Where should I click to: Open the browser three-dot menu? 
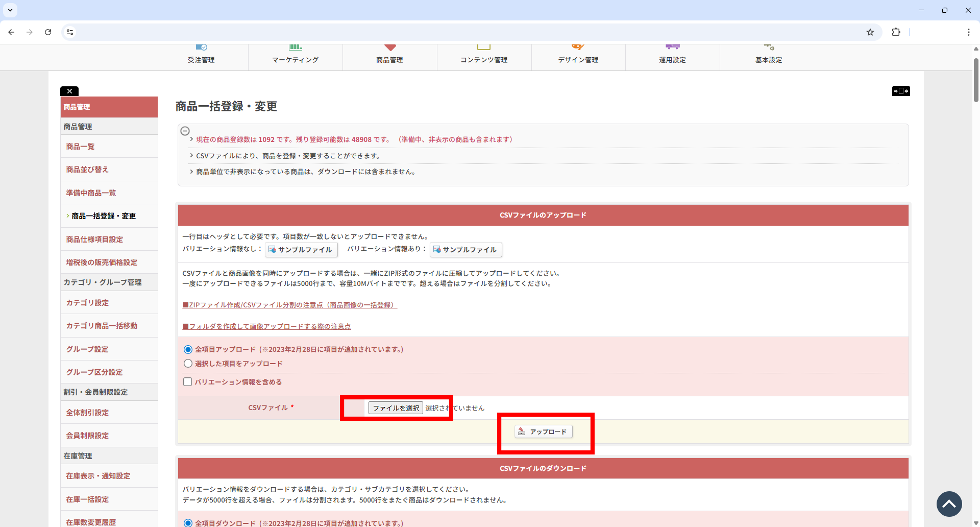point(968,32)
